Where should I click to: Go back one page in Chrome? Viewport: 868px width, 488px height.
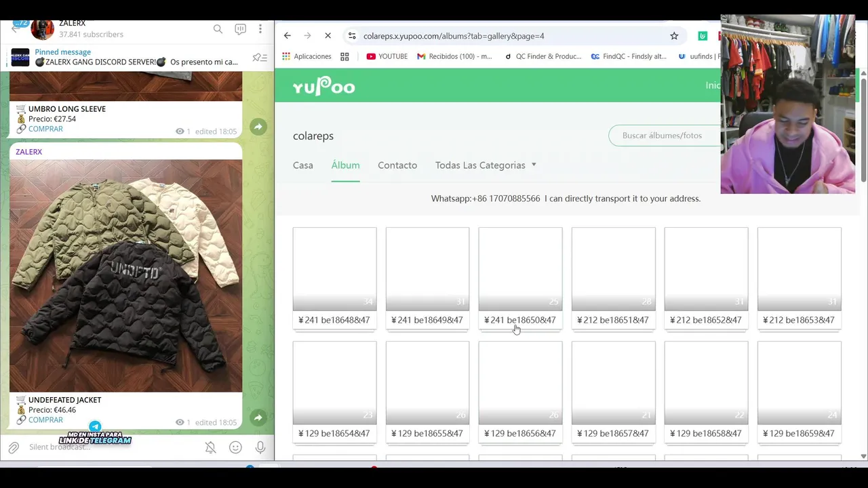pyautogui.click(x=288, y=36)
